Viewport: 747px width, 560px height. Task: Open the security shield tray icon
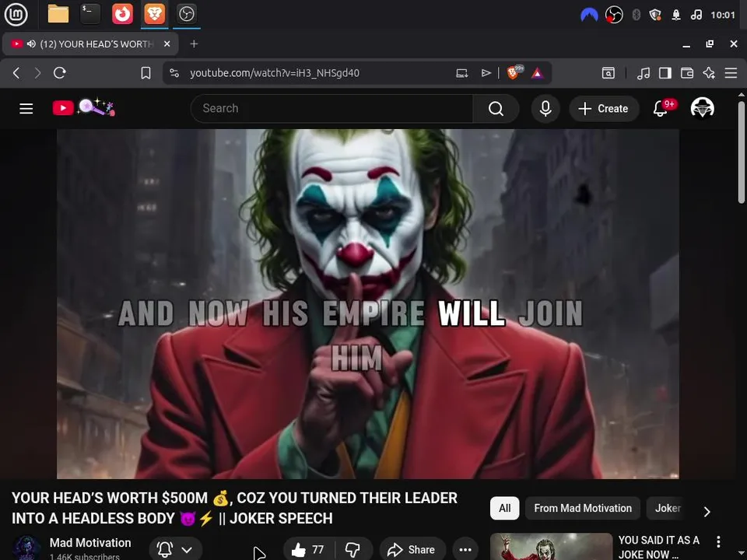(655, 15)
